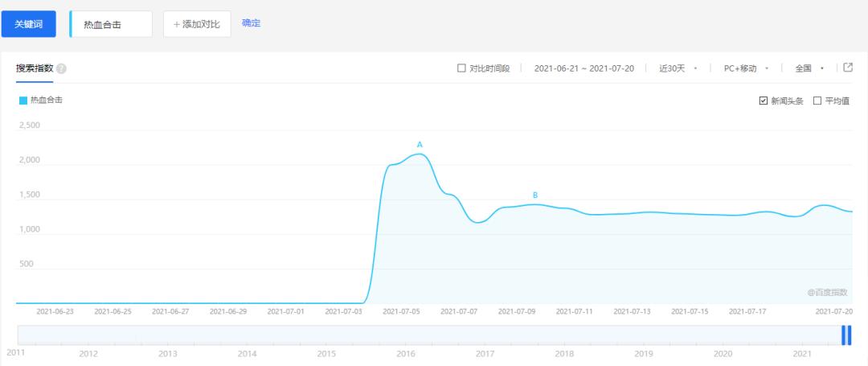
Task: Toggle the 热血合击 legend color square
Action: coord(23,101)
